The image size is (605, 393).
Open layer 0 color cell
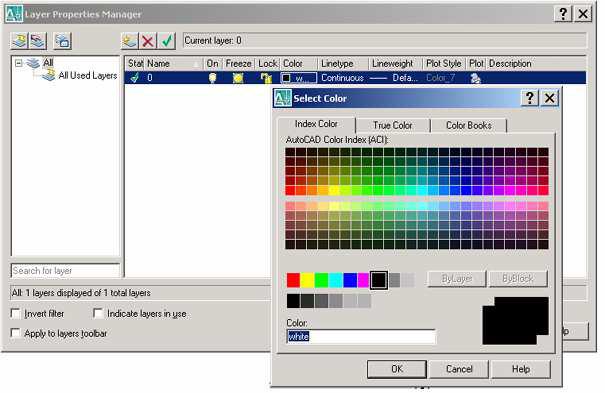pyautogui.click(x=298, y=78)
